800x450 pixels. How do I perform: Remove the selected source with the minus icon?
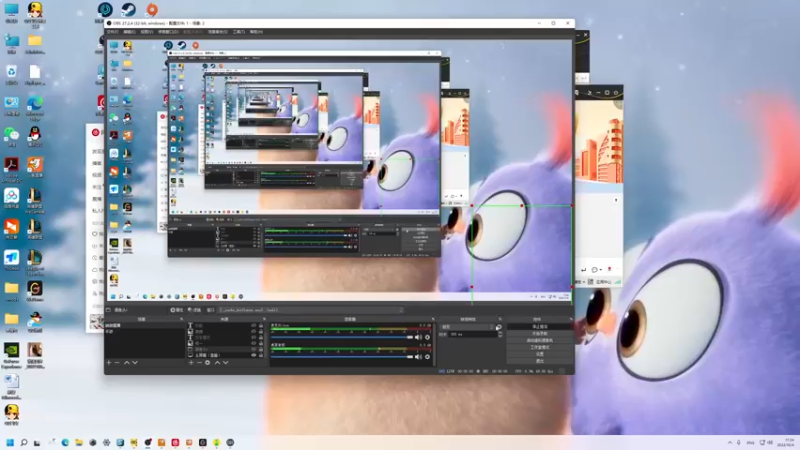pos(199,363)
